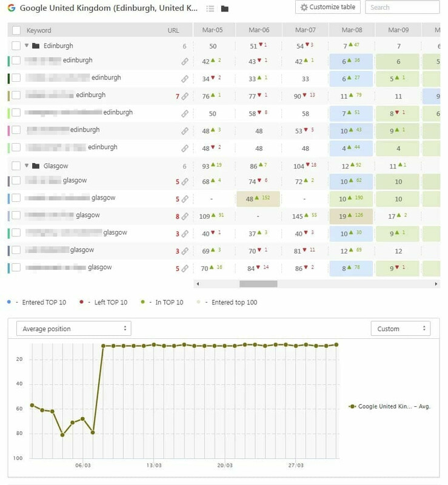The height and width of the screenshot is (485, 448).
Task: Click link icon in edinburgh row ranked 4 on Mar-08
Action: point(185,148)
